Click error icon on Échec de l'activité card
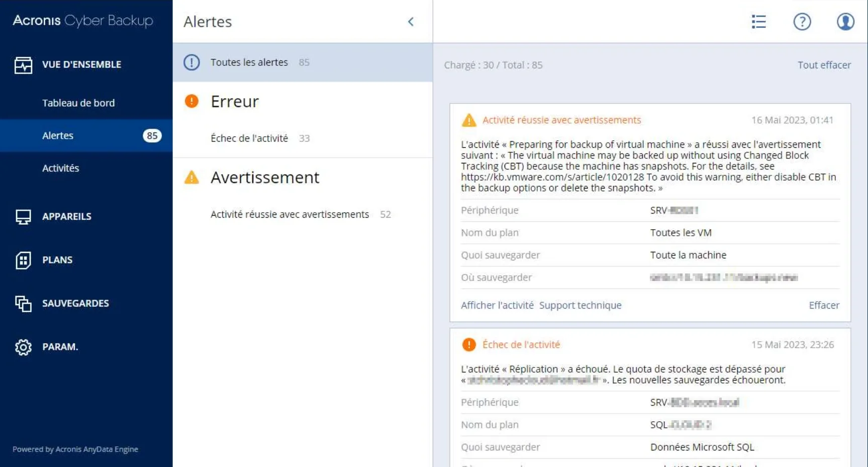 (469, 344)
